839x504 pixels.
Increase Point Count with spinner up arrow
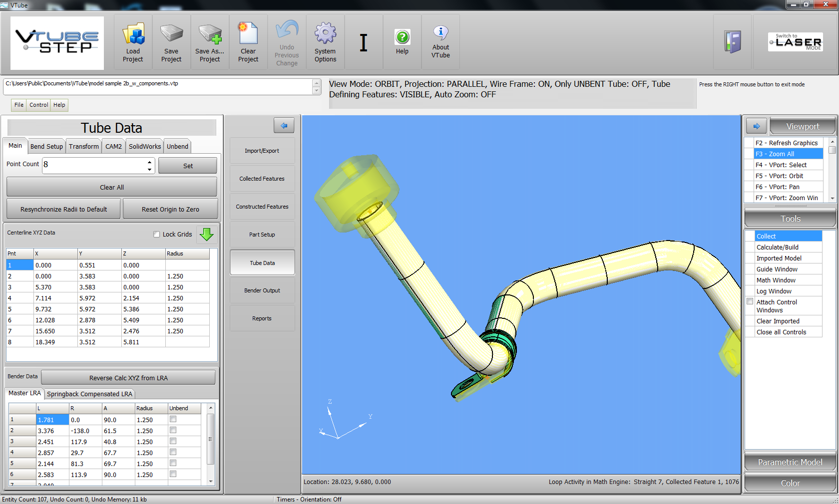(x=149, y=162)
